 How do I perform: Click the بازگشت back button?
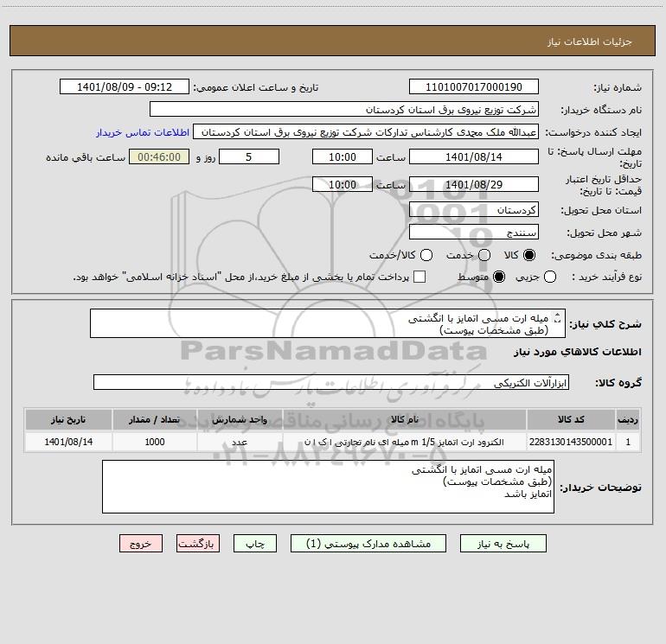click(x=198, y=544)
